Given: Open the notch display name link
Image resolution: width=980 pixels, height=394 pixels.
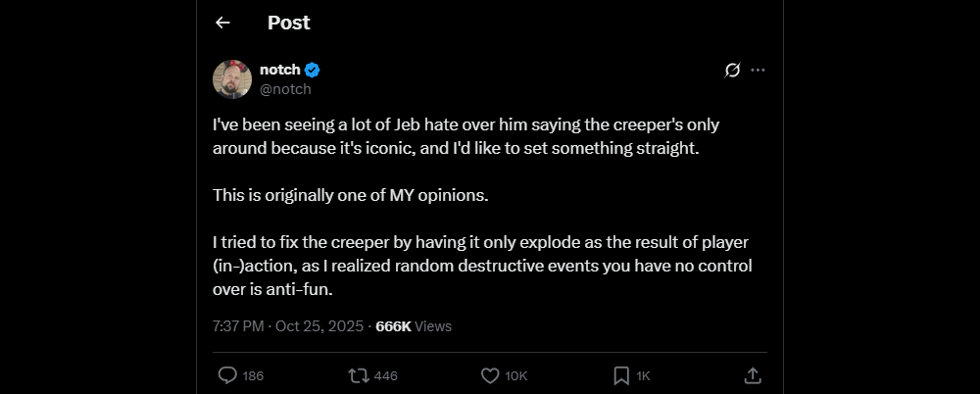Looking at the screenshot, I should tap(279, 70).
